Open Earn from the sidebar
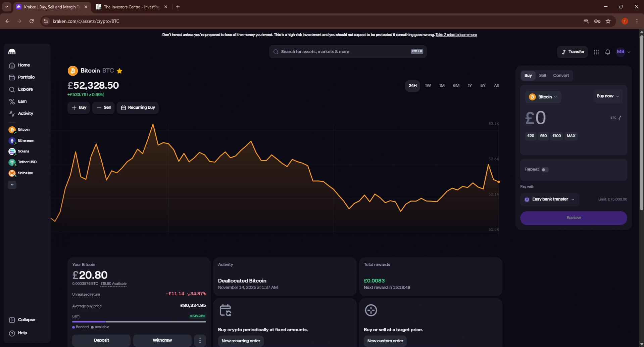644x347 pixels. click(x=18, y=101)
